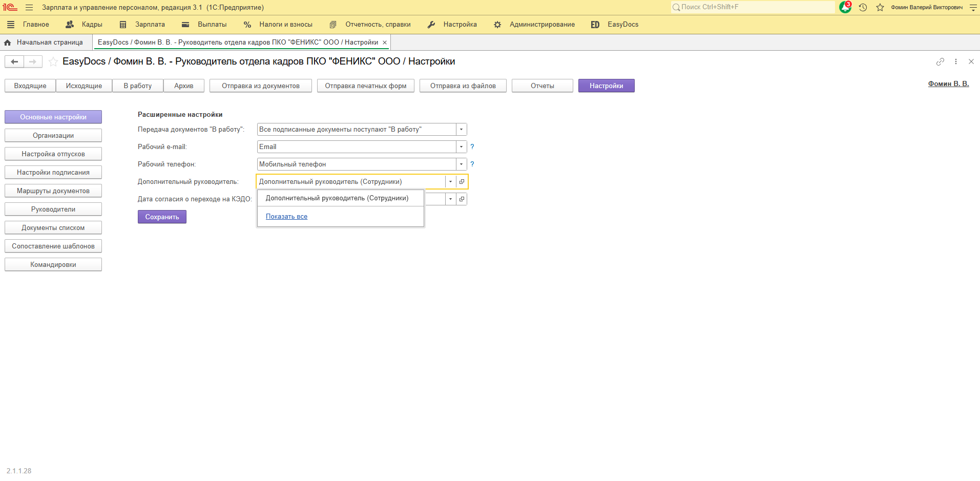Open the Входящие tab
This screenshot has height=481, width=980.
pyautogui.click(x=30, y=86)
